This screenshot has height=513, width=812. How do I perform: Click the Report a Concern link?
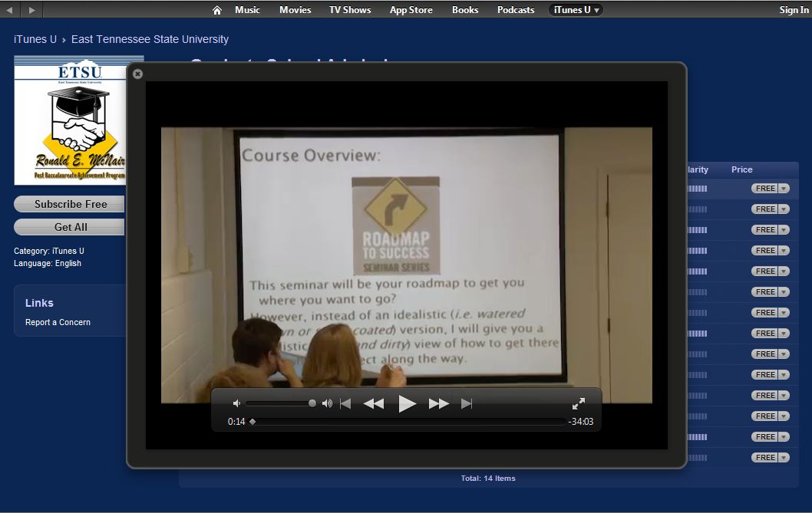58,322
